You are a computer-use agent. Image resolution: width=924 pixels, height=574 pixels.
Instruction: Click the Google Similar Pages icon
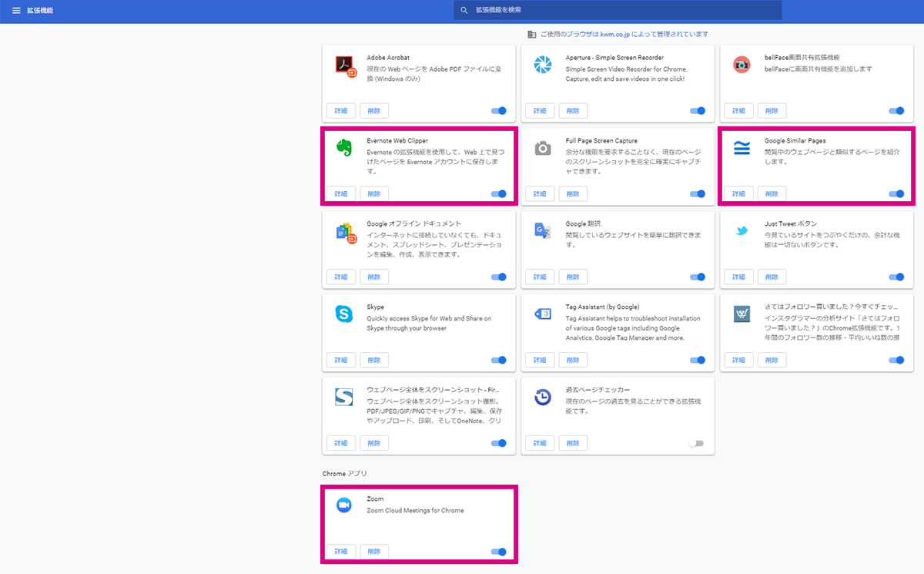742,148
